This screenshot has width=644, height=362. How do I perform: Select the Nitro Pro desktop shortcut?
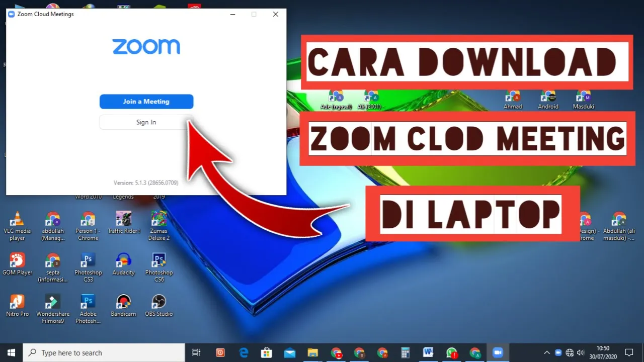(x=17, y=305)
